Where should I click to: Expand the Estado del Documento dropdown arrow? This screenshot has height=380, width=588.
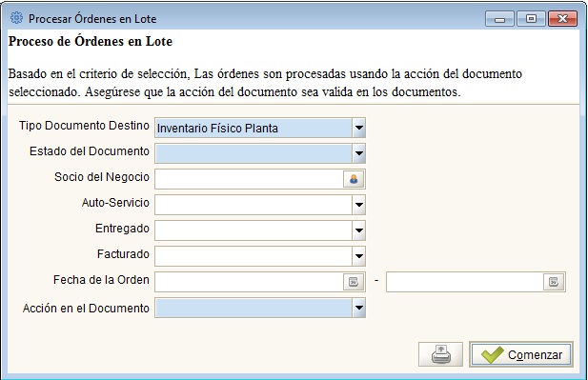[x=359, y=153]
